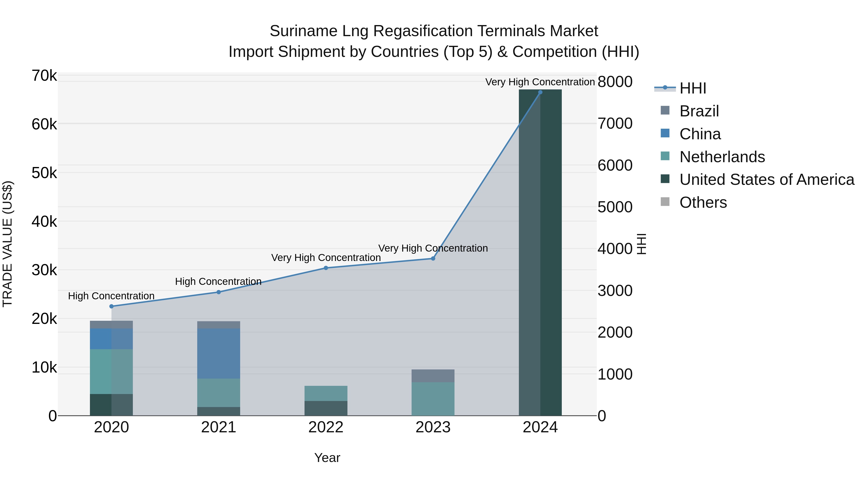Toggle the China legend entry

tap(691, 134)
